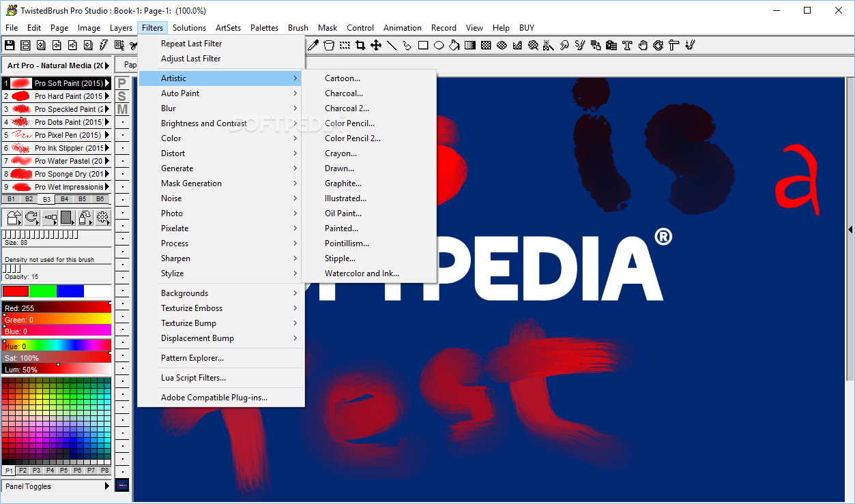Expand the Distort filter submenu
The height and width of the screenshot is (504, 855).
click(220, 153)
